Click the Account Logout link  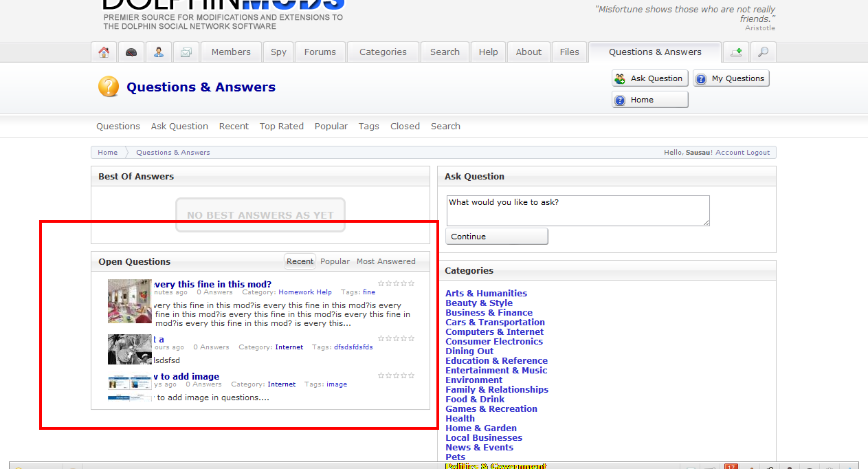point(742,153)
